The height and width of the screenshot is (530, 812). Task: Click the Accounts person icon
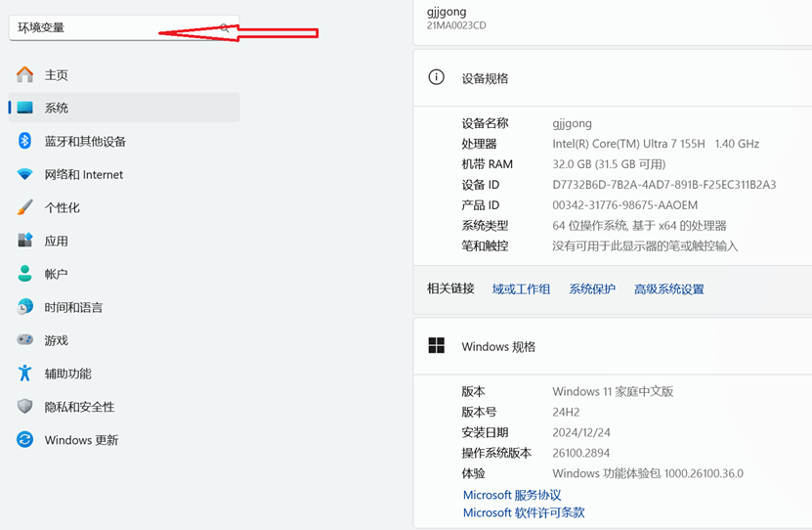[24, 274]
